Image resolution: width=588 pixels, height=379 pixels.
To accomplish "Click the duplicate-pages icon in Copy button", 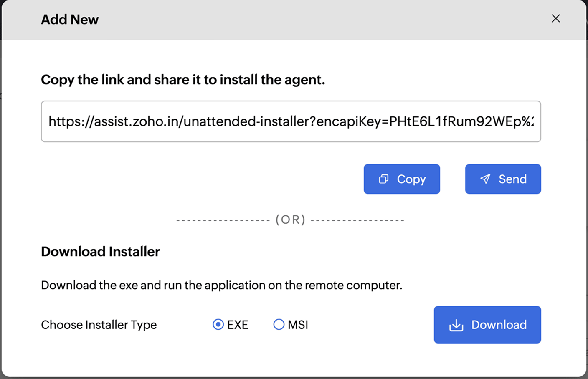I will [383, 179].
